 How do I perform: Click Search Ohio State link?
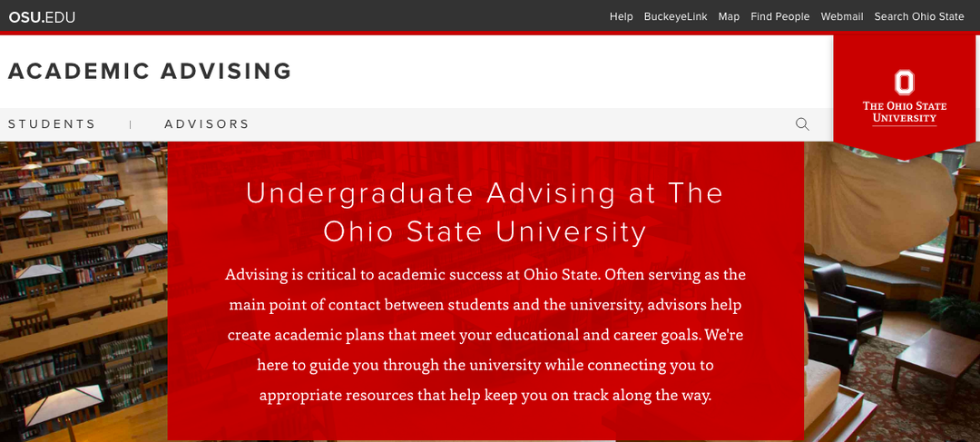click(x=918, y=16)
